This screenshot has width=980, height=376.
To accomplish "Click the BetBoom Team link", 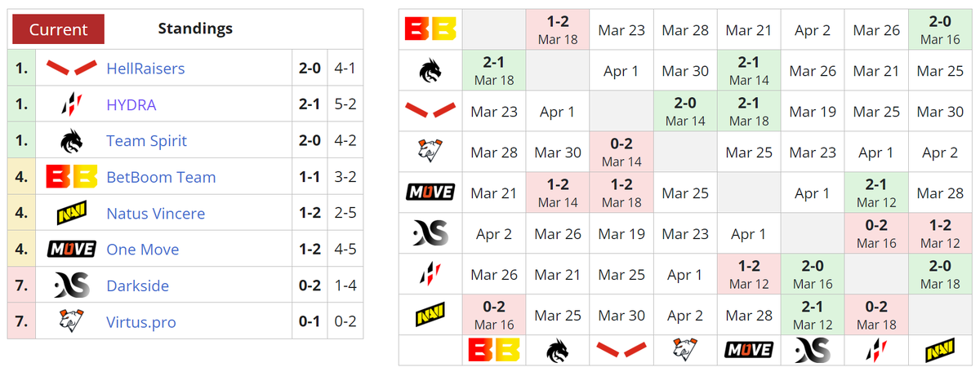I will [161, 177].
